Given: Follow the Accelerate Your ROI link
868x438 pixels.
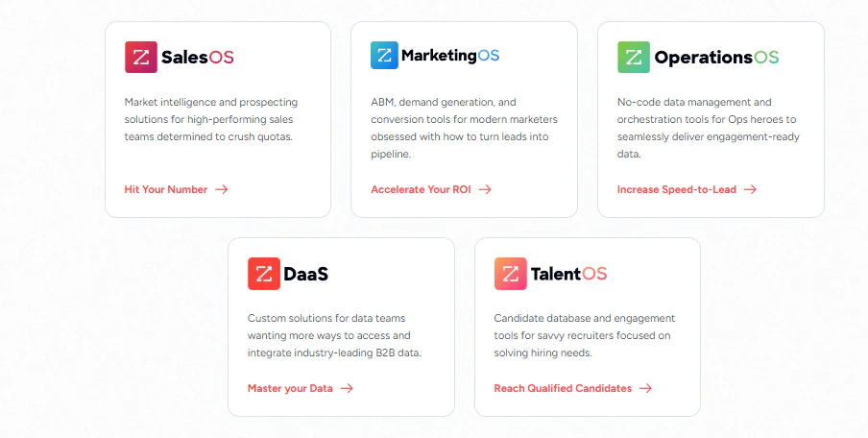Looking at the screenshot, I should tap(421, 189).
